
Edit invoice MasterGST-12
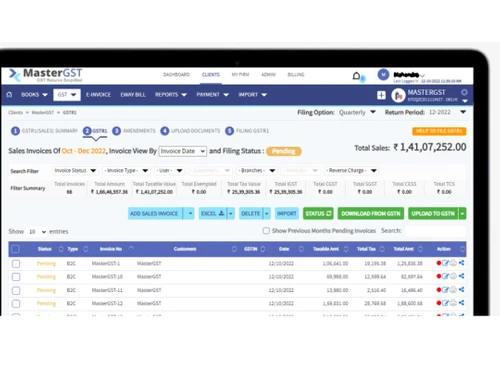click(x=445, y=303)
